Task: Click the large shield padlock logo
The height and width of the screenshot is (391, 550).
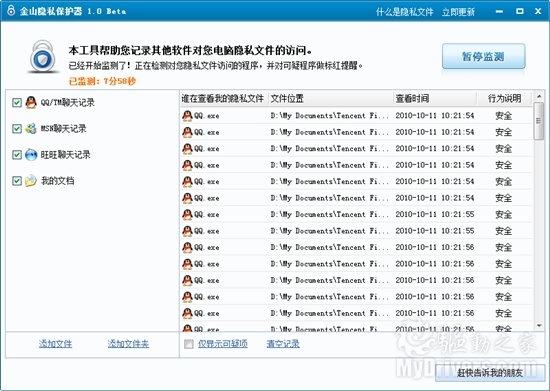Action: (43, 57)
